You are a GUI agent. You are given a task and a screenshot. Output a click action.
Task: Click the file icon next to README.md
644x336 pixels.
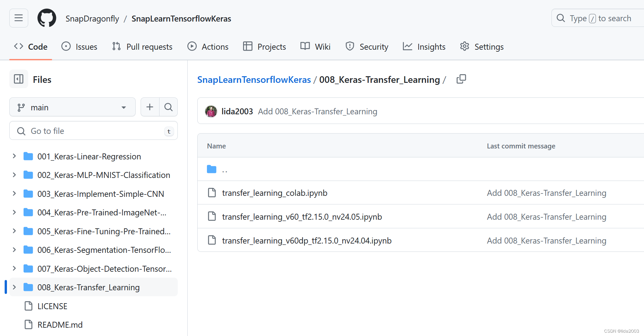pos(29,325)
